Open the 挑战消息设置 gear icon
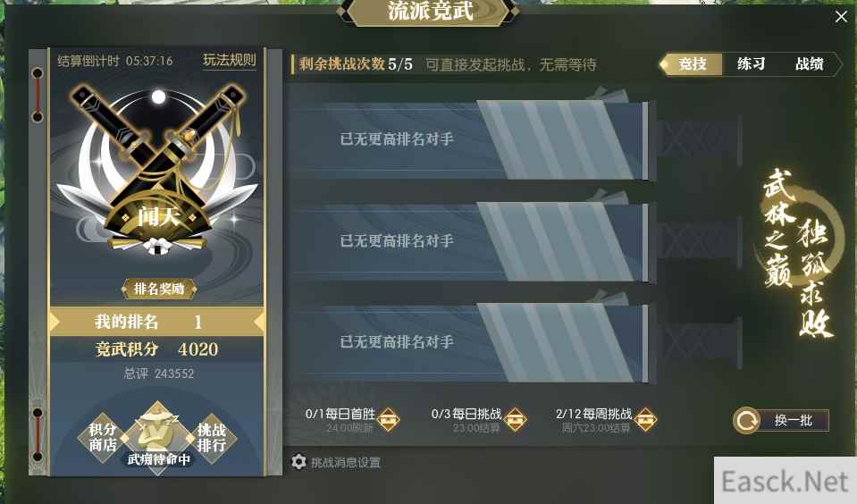Viewport: 857px width, 504px height. coord(298,462)
